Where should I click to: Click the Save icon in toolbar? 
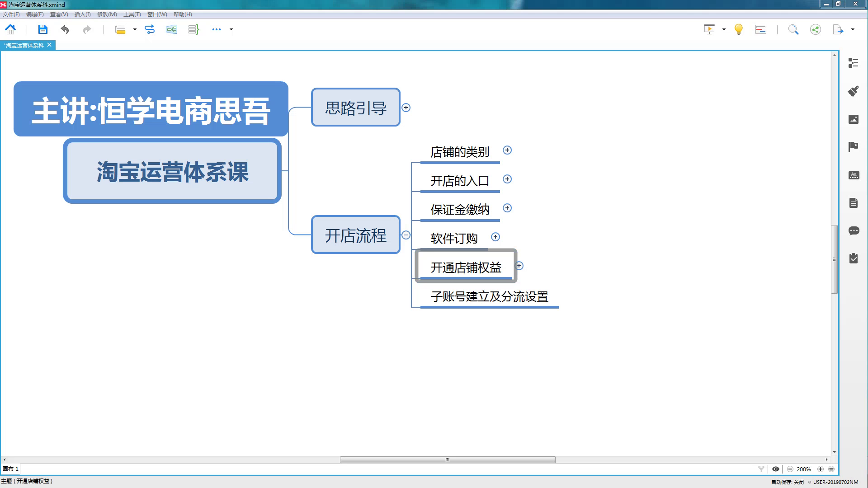[42, 30]
